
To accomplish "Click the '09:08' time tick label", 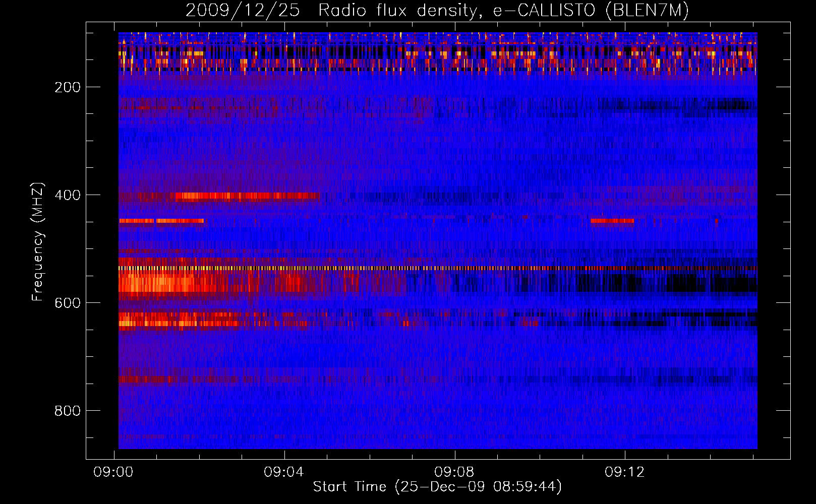I will [454, 472].
